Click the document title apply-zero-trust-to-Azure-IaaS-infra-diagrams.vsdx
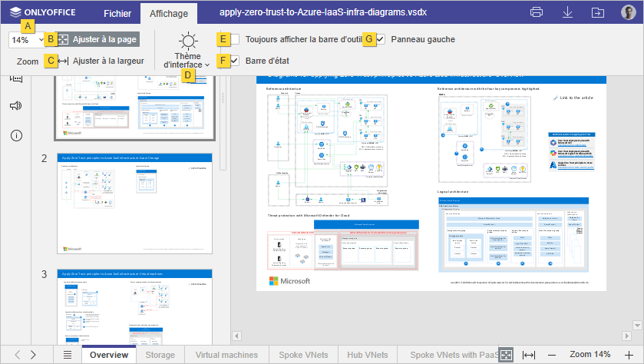The image size is (644, 364). [323, 12]
